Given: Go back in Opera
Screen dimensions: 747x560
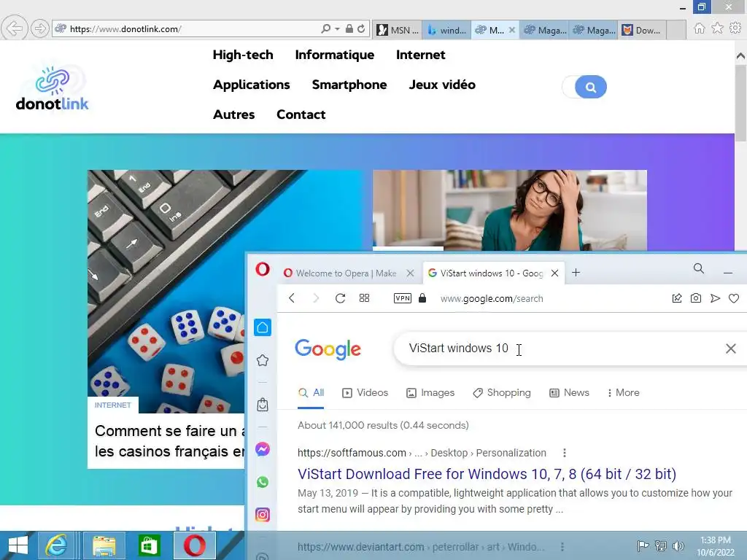Looking at the screenshot, I should 292,298.
